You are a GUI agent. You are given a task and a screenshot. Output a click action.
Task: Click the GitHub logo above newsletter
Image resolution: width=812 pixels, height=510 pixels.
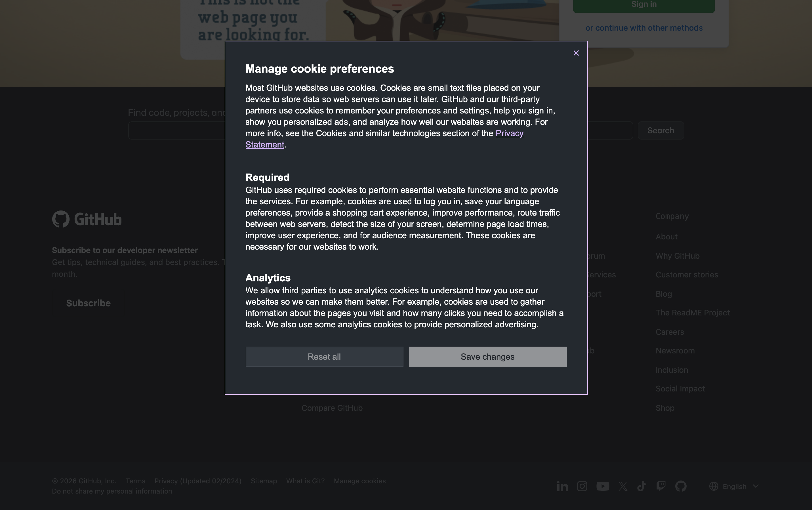pyautogui.click(x=87, y=219)
